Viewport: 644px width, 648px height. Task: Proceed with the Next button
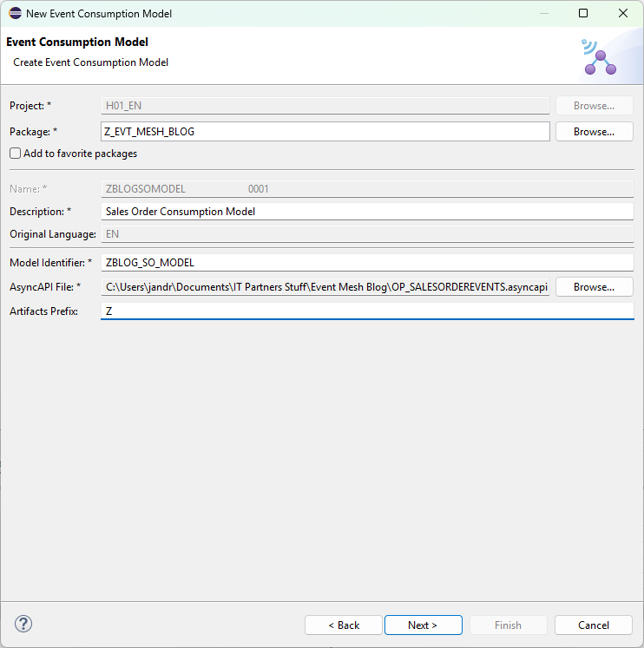tap(423, 625)
